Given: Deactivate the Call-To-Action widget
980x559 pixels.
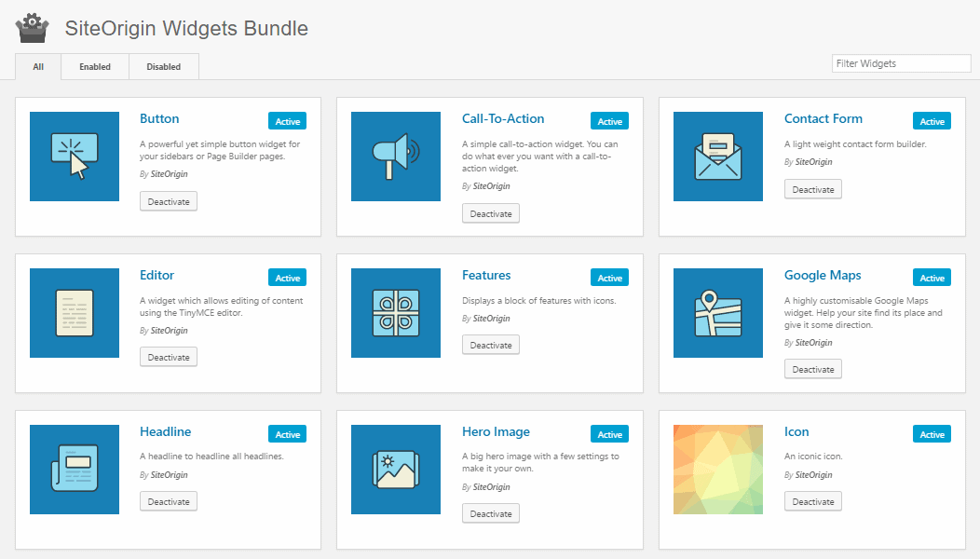Looking at the screenshot, I should point(491,214).
